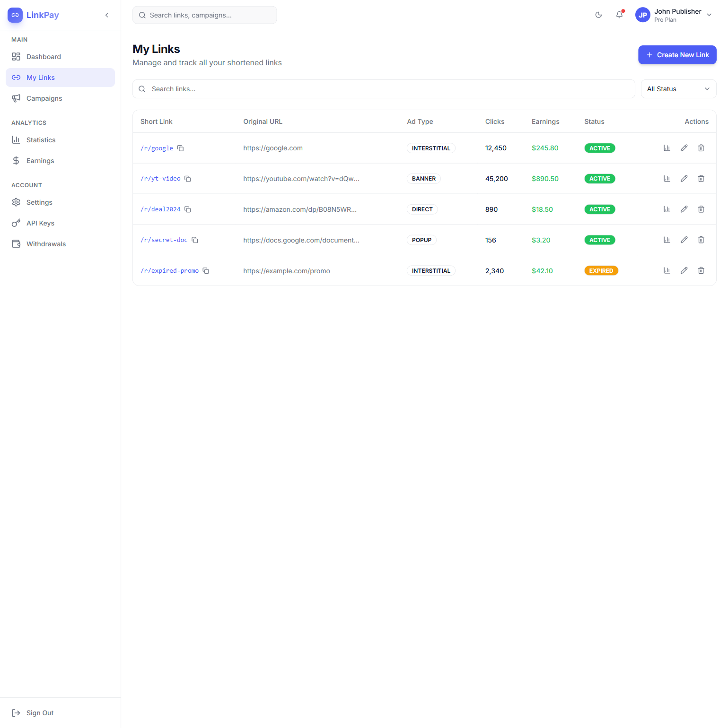Open the /r/google short link
This screenshot has height=728, width=728.
(x=157, y=148)
